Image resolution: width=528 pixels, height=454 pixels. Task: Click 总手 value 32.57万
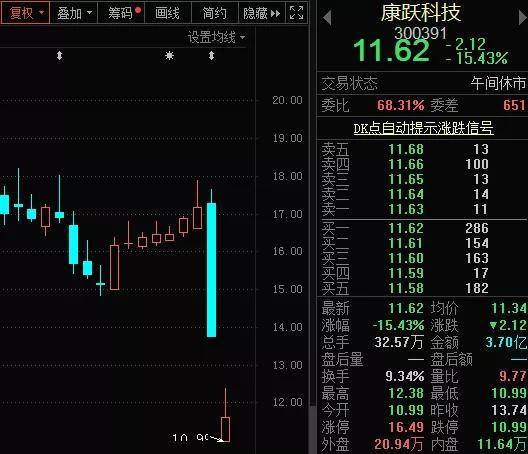pyautogui.click(x=399, y=343)
